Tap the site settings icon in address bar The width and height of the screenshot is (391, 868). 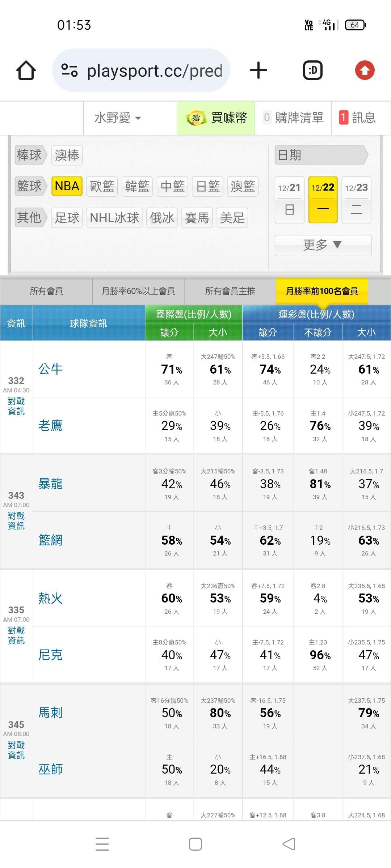coord(70,70)
